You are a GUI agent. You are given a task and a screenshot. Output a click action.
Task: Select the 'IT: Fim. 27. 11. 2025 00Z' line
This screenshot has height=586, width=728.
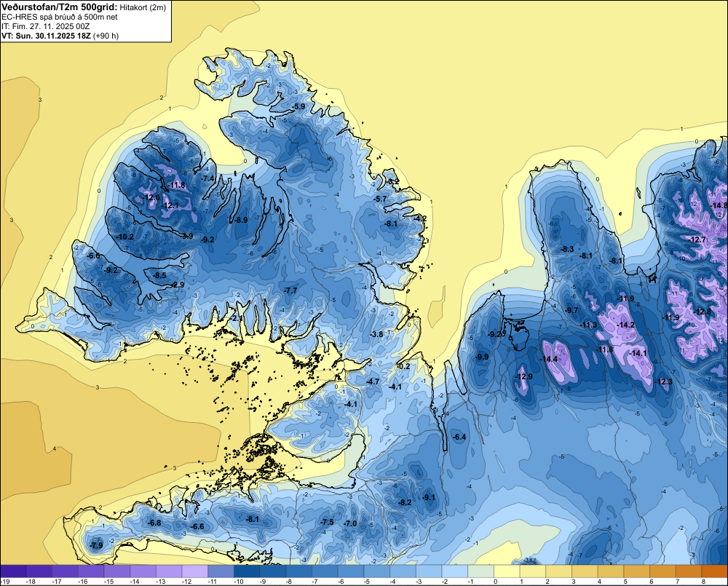pos(45,26)
